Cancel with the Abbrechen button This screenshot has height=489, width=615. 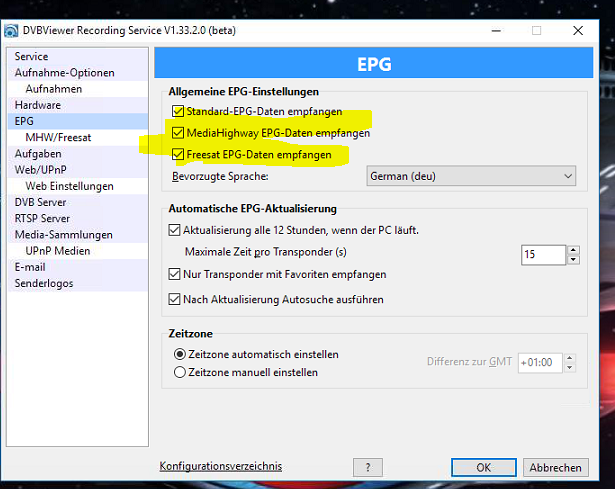[555, 467]
